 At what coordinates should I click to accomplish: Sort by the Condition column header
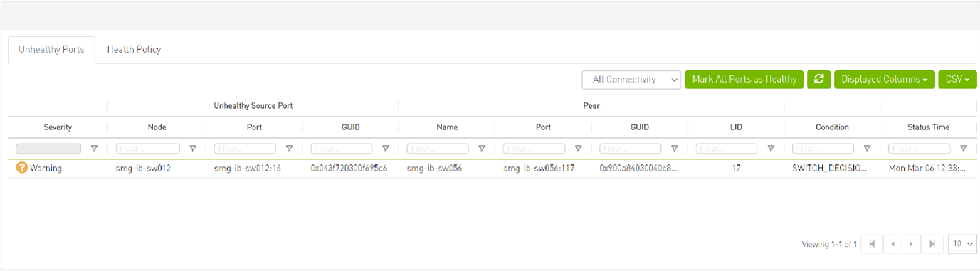[x=832, y=127]
